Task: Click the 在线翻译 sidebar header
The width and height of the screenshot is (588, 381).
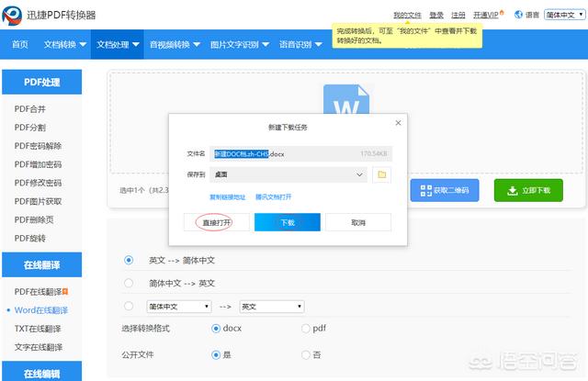Action: [41, 265]
